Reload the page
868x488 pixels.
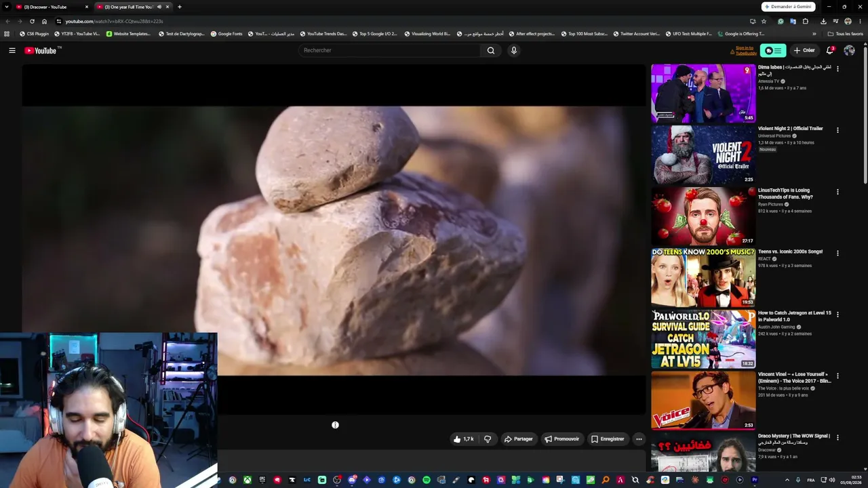tap(32, 21)
